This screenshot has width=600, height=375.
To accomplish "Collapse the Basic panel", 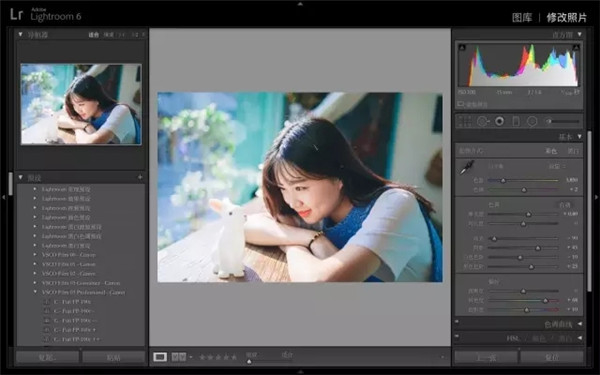I will [x=579, y=137].
